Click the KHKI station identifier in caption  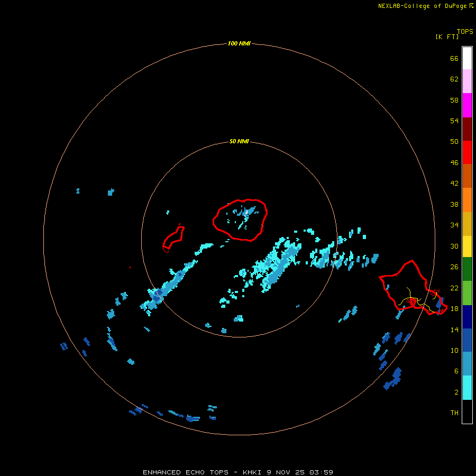coord(253,472)
